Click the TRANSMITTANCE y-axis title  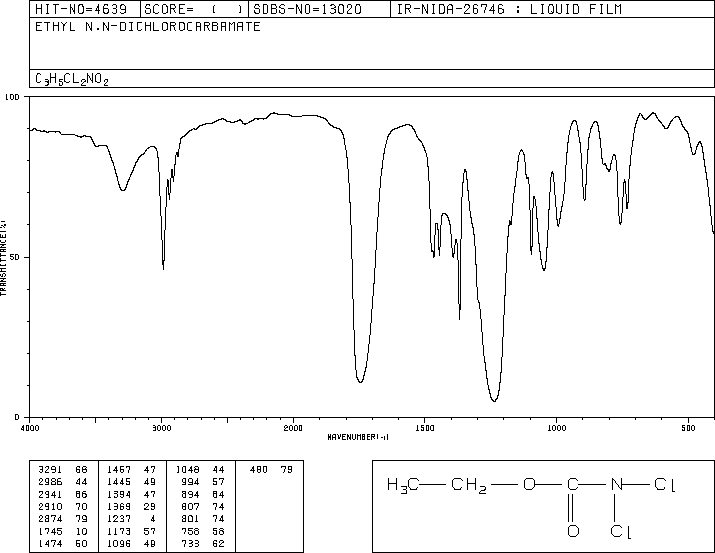click(x=3, y=258)
